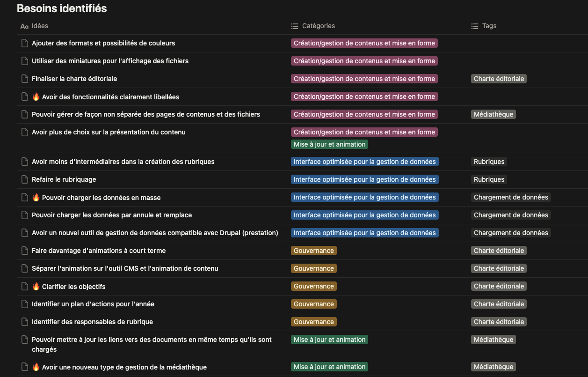Click "Chargement de données" tag in "Avoir un nouvel outil" row
This screenshot has width=588, height=377.
pos(511,233)
